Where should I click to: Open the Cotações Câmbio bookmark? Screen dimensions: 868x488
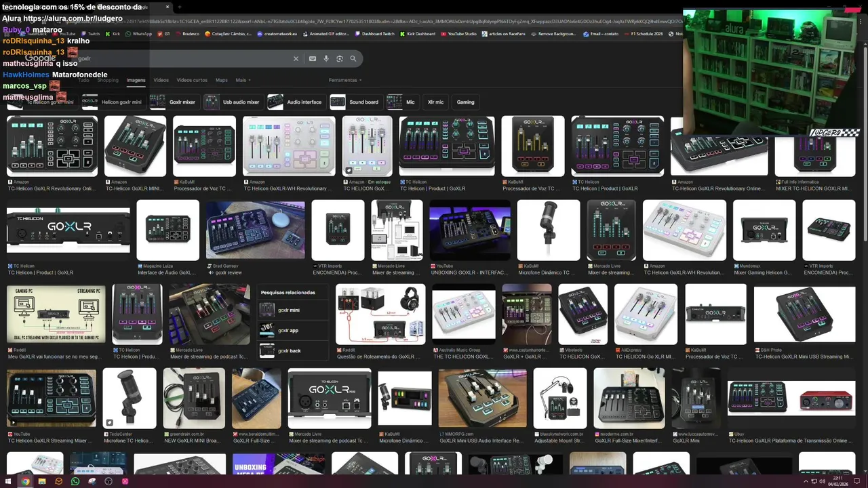click(x=228, y=34)
